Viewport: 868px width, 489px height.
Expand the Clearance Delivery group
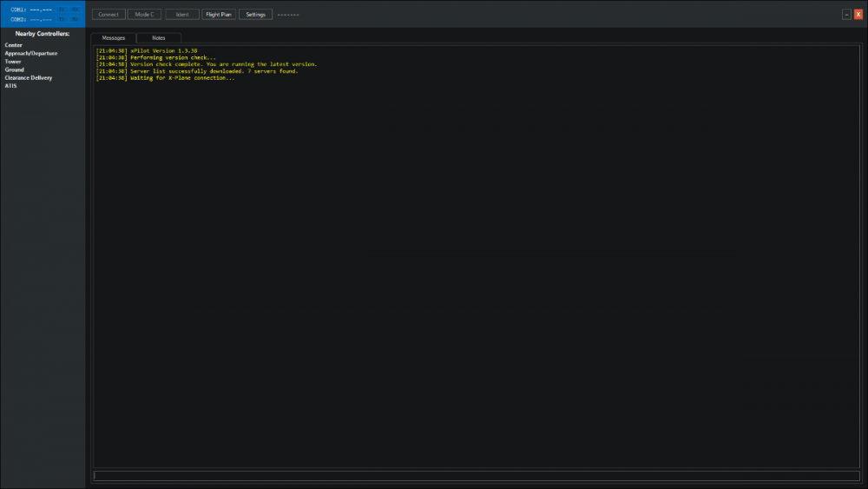29,77
